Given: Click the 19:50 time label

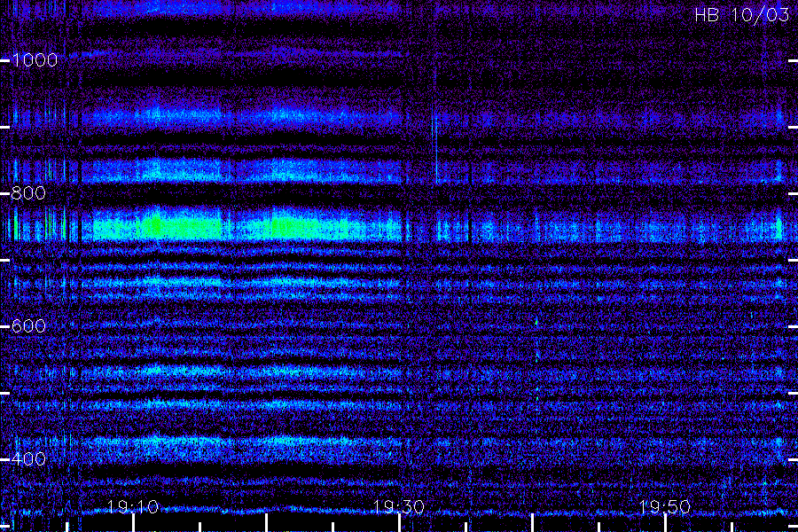Looking at the screenshot, I should [664, 506].
